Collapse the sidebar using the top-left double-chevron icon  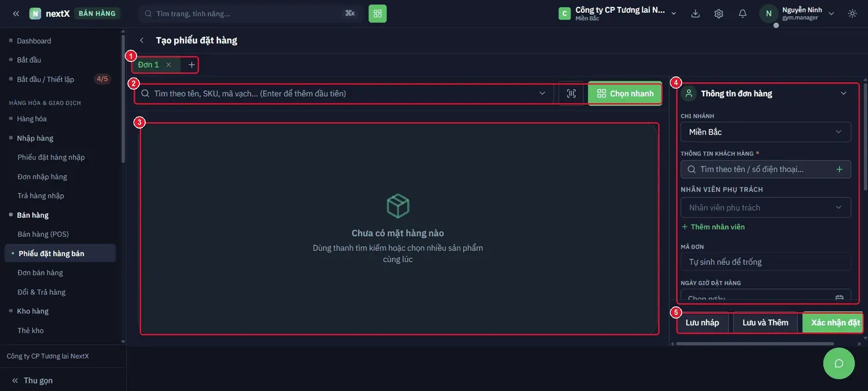[16, 13]
